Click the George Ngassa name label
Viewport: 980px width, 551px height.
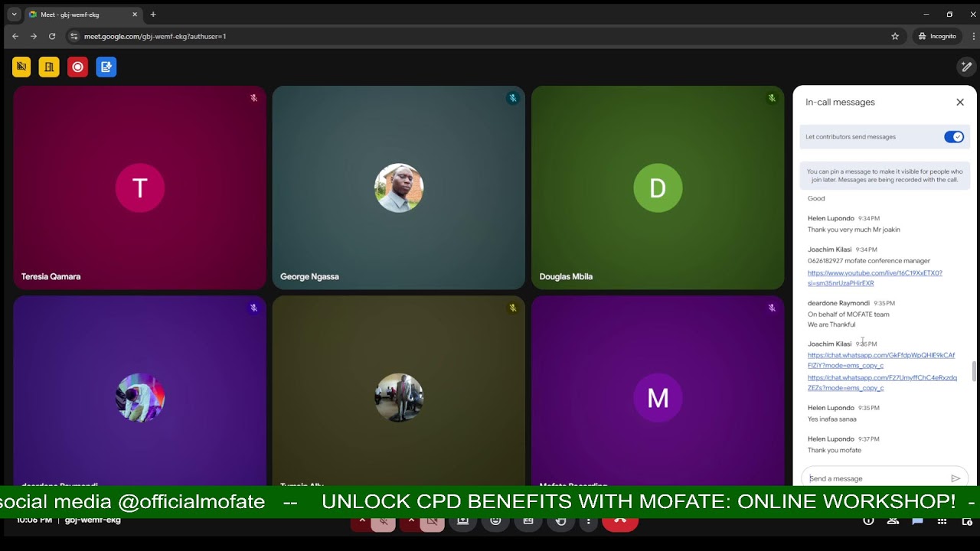[309, 276]
